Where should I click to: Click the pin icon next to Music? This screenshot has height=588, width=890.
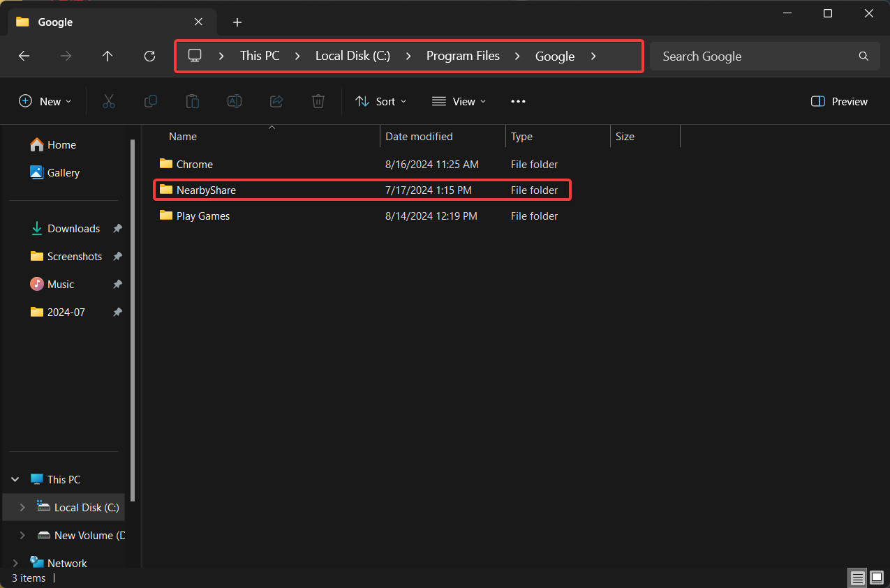(x=117, y=284)
